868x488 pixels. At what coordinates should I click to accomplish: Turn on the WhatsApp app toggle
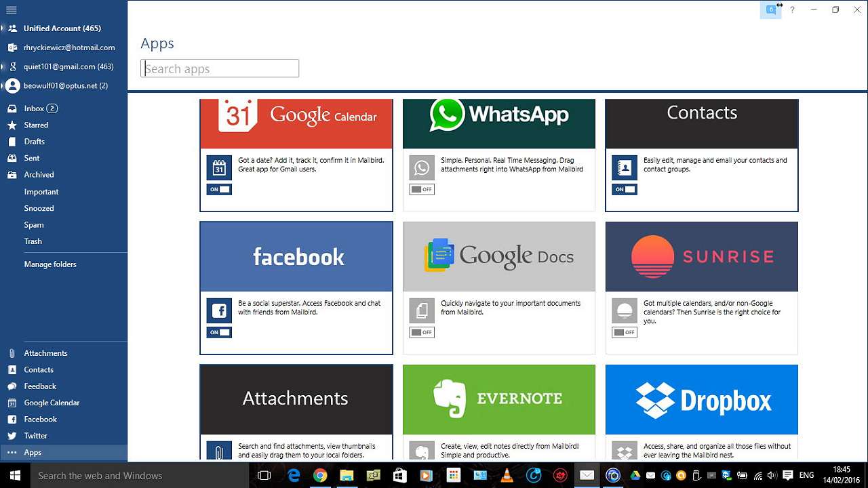(422, 189)
